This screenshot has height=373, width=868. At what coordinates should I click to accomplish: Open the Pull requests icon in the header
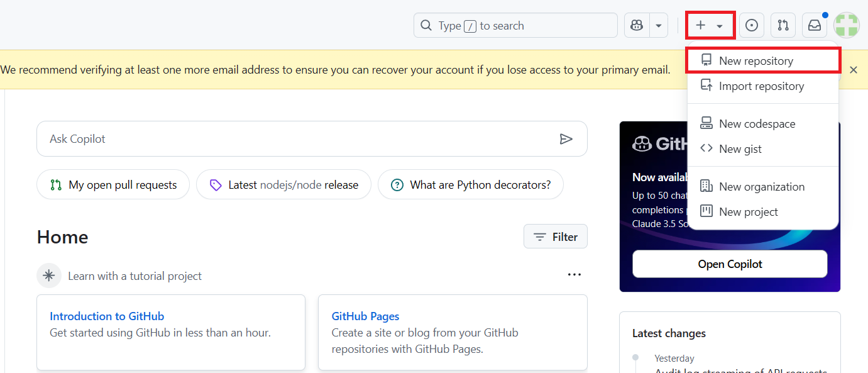783,26
